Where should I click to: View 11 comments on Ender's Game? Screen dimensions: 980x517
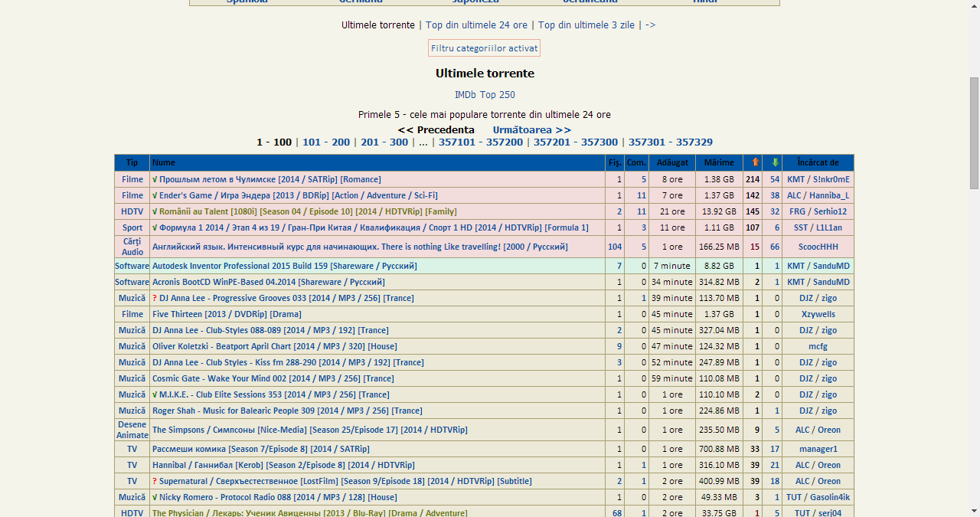pos(642,195)
